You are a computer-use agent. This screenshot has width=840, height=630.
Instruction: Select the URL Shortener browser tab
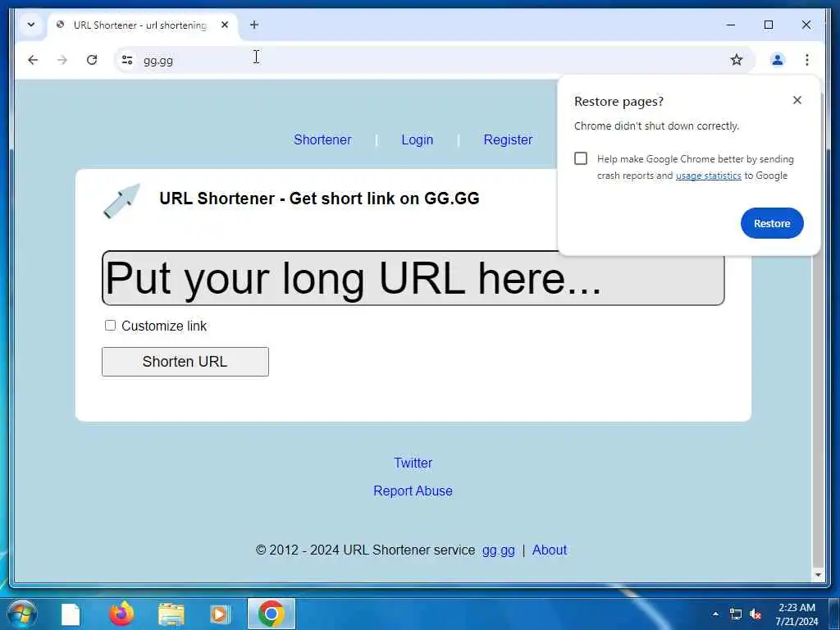[140, 25]
